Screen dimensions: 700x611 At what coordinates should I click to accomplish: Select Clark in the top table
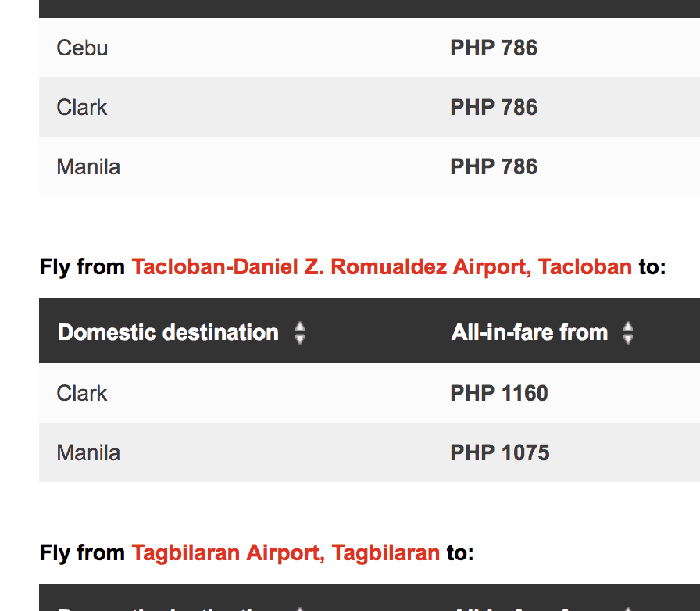[x=82, y=107]
